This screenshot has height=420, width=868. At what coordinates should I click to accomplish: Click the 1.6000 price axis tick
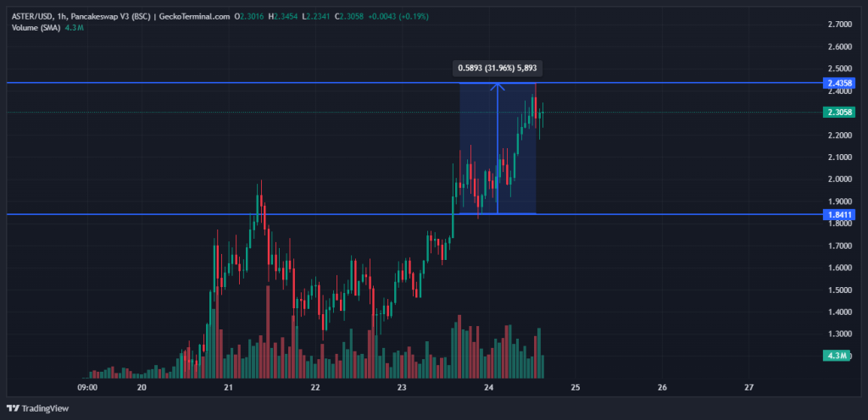tap(840, 268)
